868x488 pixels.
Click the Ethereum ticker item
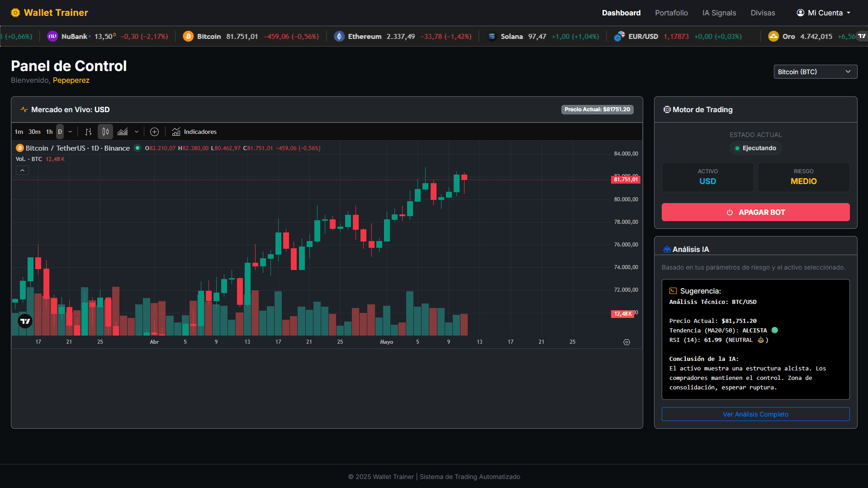[x=403, y=36]
